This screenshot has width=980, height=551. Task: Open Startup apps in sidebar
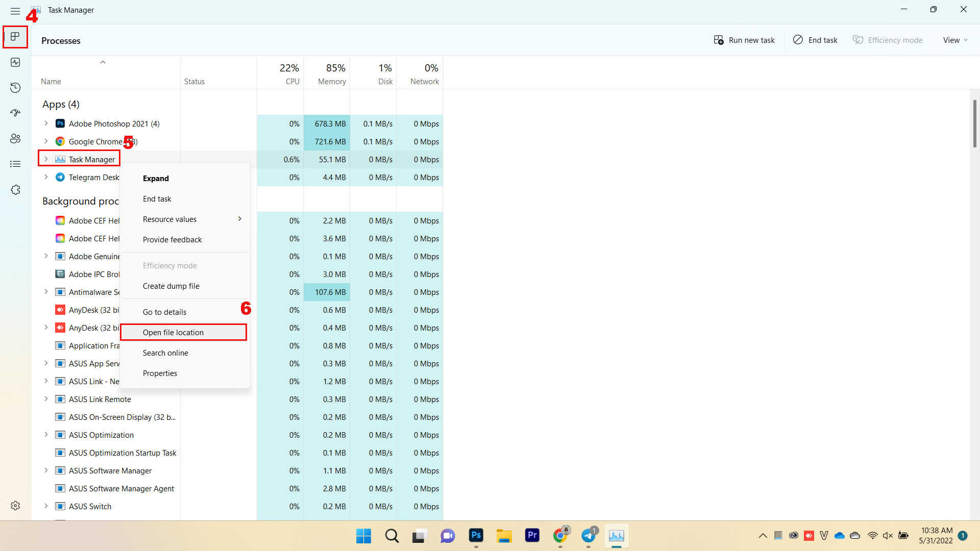coord(15,113)
